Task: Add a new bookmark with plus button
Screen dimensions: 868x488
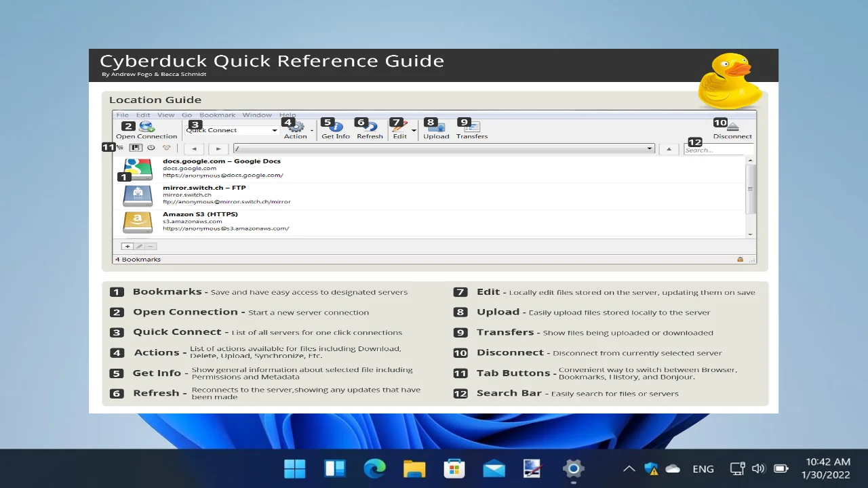Action: pyautogui.click(x=127, y=247)
